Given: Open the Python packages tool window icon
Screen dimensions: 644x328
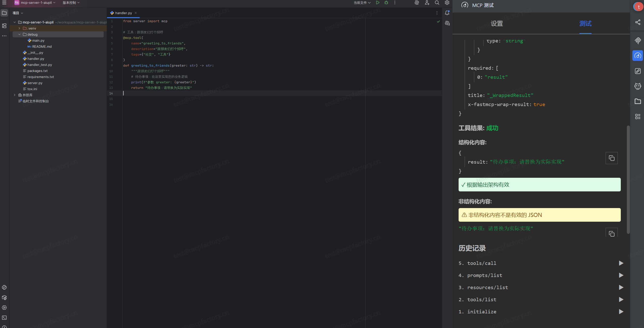Looking at the screenshot, I should pyautogui.click(x=4, y=297).
